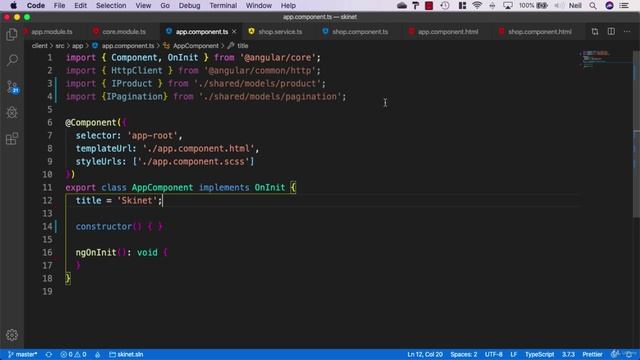This screenshot has height=360, width=640.
Task: Open the Go menu
Action: click(x=165, y=5)
